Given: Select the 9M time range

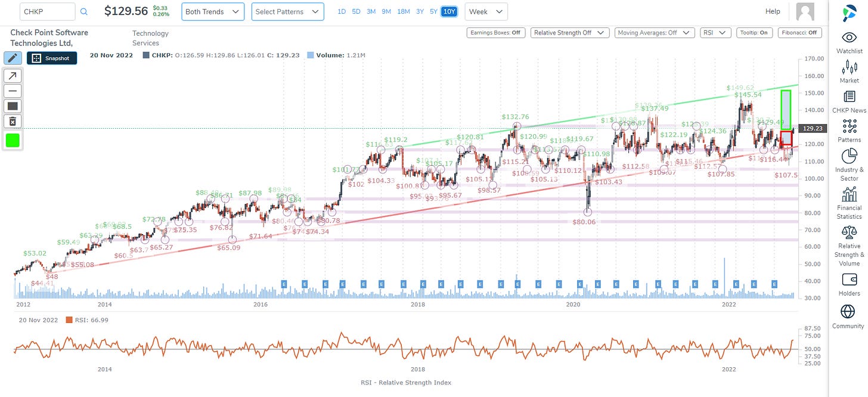Looking at the screenshot, I should click(x=386, y=11).
